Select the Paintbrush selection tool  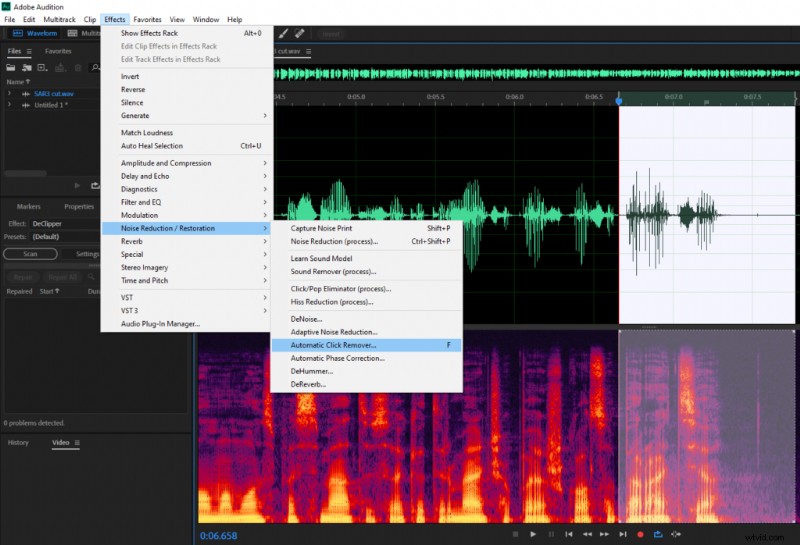click(x=283, y=34)
